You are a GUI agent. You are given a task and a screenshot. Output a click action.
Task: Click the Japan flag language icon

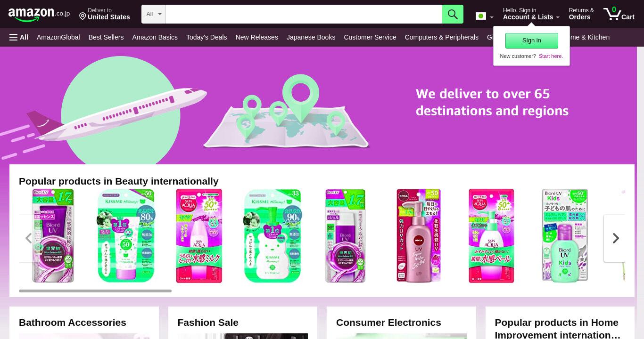click(481, 16)
